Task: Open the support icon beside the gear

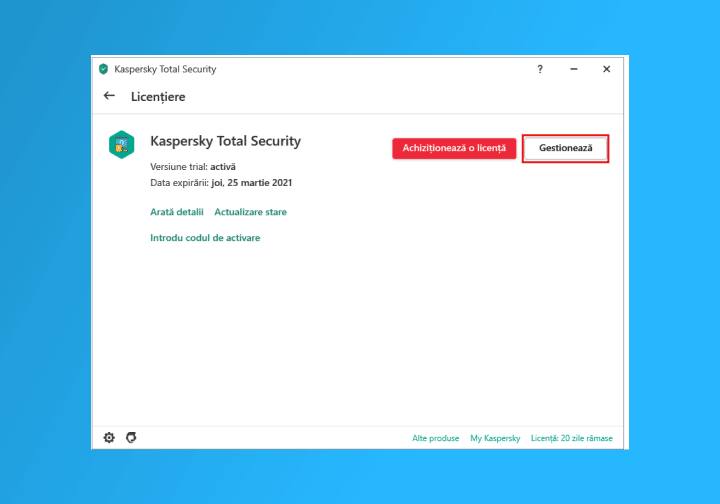Action: click(x=131, y=438)
